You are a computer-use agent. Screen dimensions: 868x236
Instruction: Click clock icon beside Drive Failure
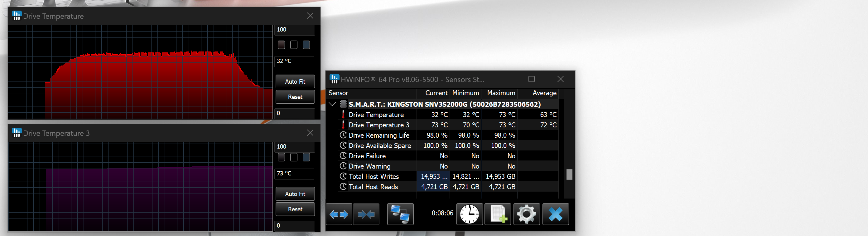click(x=343, y=156)
